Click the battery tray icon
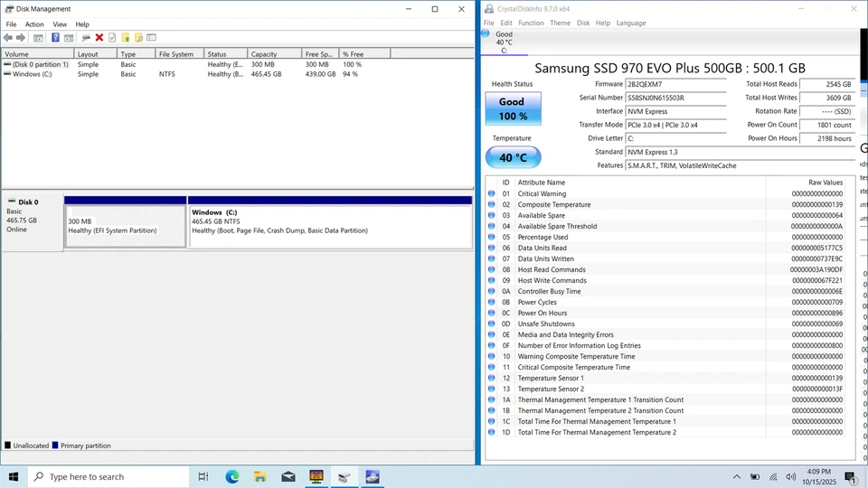868x488 pixels. click(x=755, y=477)
